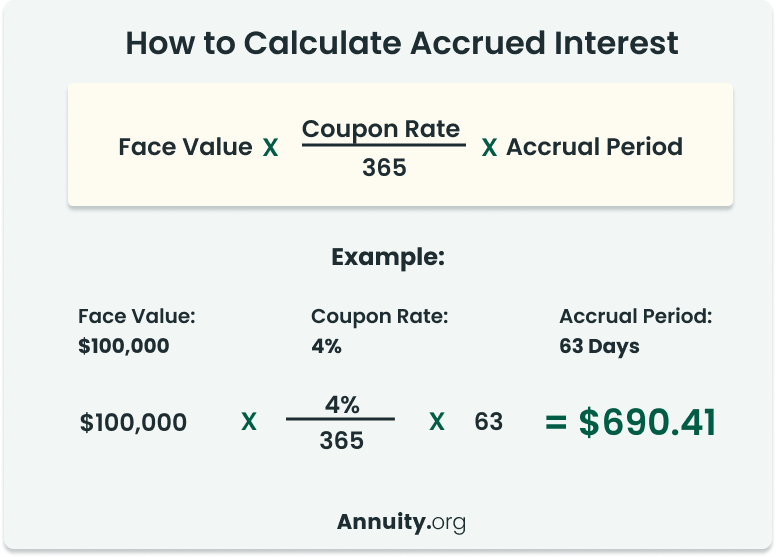The width and height of the screenshot is (776, 557).
Task: Click $100,000 in the example calculation row
Action: pyautogui.click(x=133, y=422)
